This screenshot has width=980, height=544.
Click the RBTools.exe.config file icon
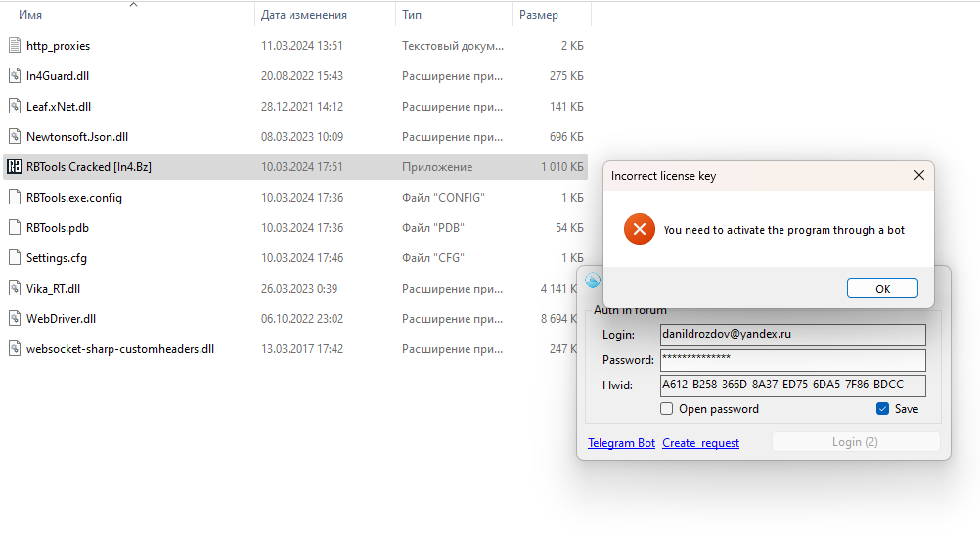(15, 197)
